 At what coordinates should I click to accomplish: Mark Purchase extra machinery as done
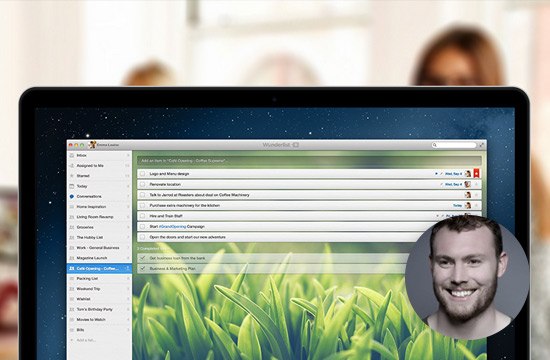142,205
